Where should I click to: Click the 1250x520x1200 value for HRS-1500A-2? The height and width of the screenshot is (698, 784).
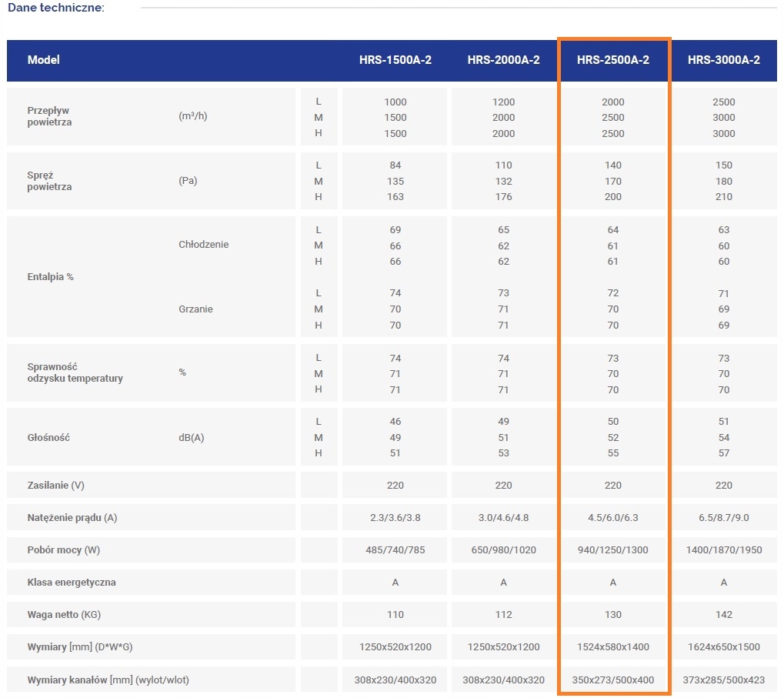click(395, 647)
